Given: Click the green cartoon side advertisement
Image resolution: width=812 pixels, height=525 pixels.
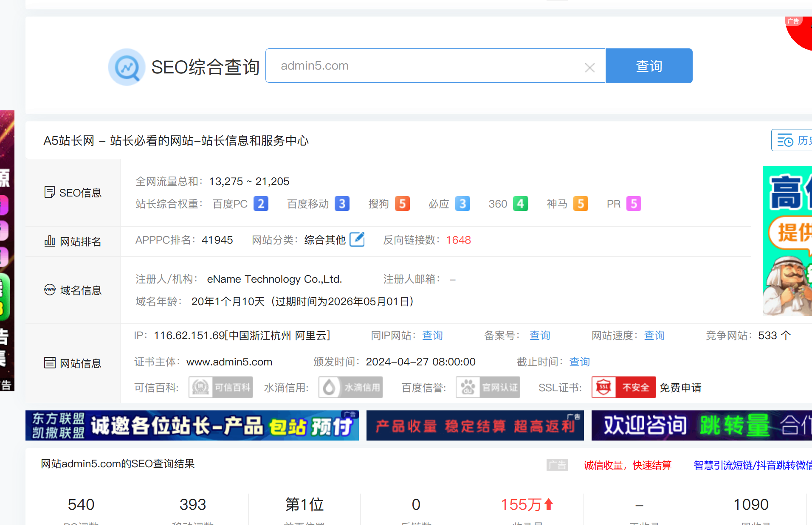Looking at the screenshot, I should coord(787,241).
